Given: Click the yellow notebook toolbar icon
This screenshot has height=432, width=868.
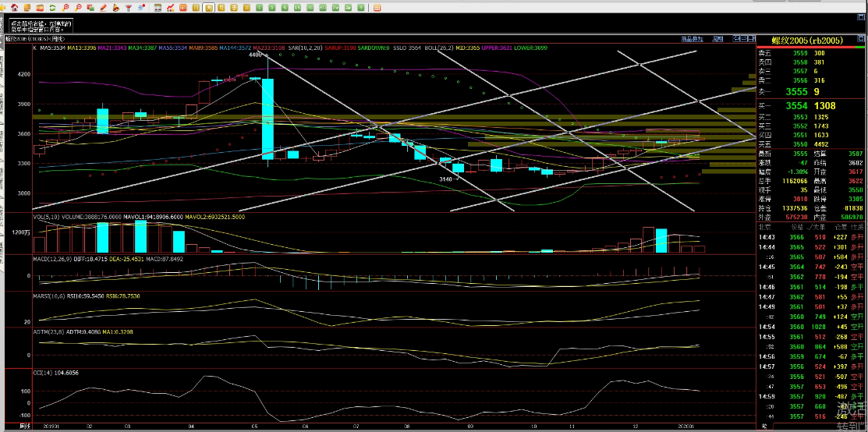Looking at the screenshot, I should pyautogui.click(x=27, y=8).
